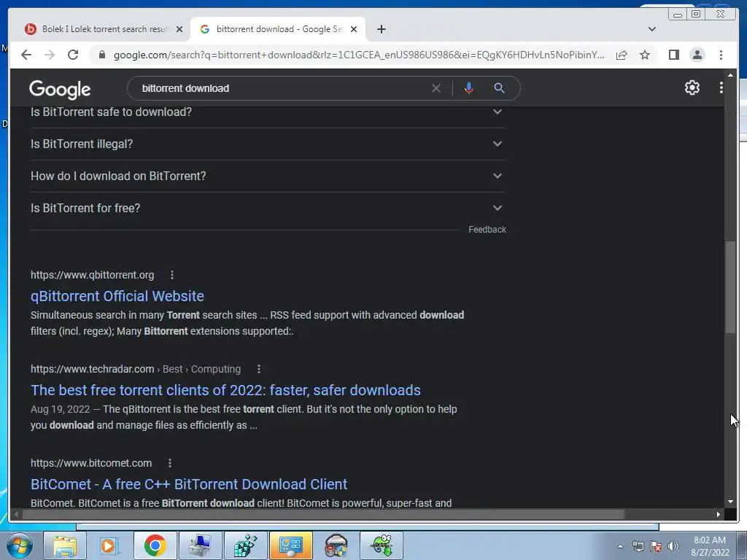Open options for bitcomet.com result
747x560 pixels.
pyautogui.click(x=169, y=463)
